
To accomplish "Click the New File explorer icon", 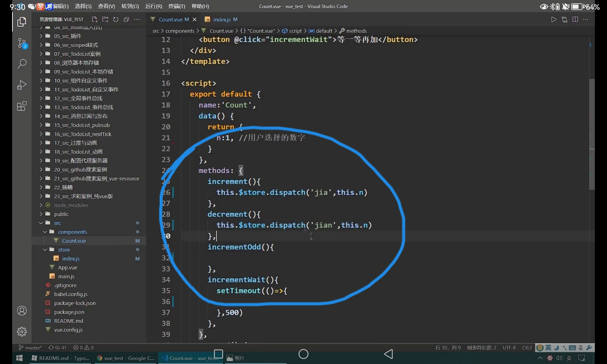I will point(95,19).
